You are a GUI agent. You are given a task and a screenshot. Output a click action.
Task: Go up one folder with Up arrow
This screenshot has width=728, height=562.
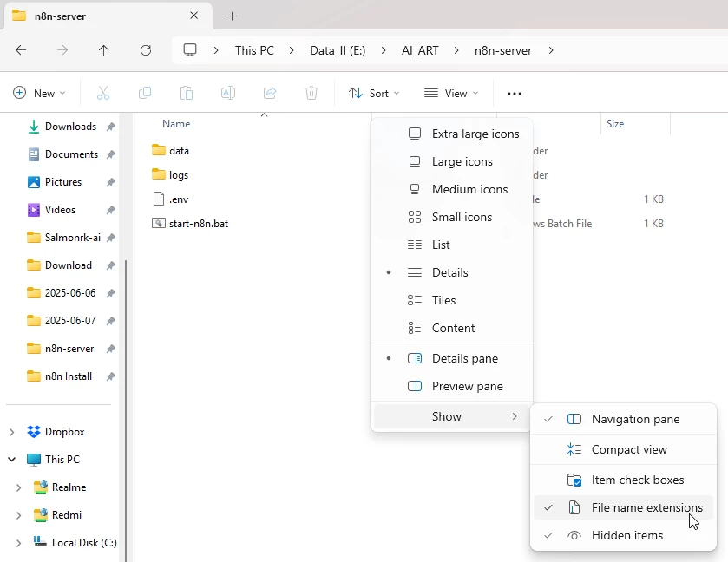tap(104, 50)
